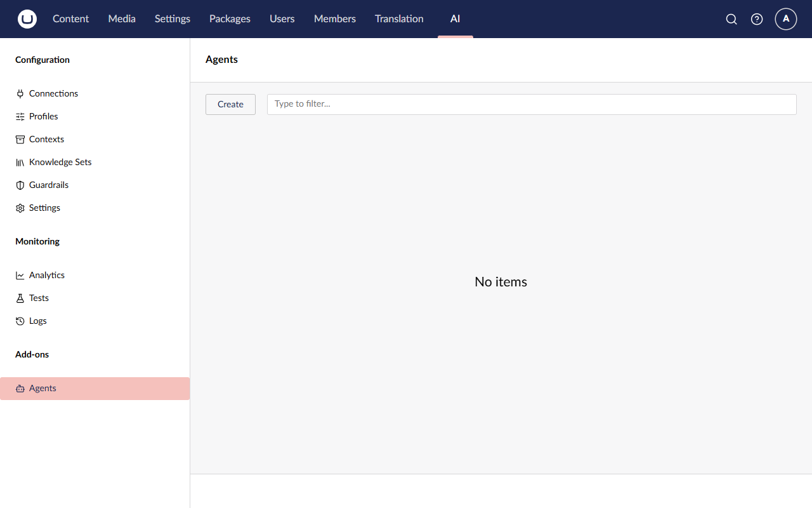This screenshot has width=812, height=508.
Task: Click the Contexts box icon
Action: (20, 139)
